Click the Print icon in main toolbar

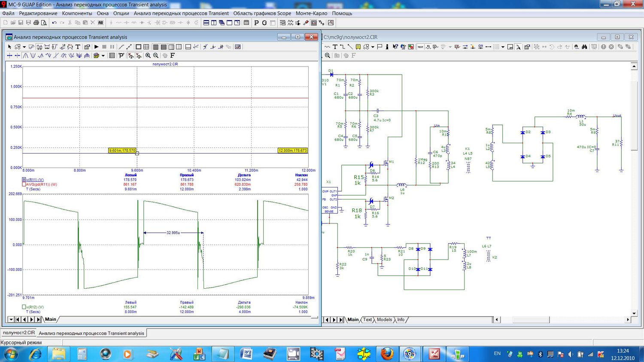[36, 23]
